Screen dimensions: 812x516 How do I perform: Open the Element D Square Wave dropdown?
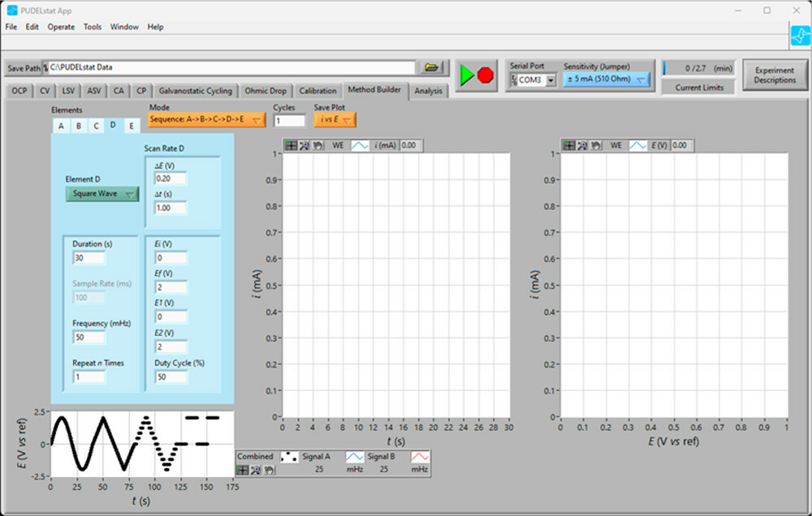[102, 194]
